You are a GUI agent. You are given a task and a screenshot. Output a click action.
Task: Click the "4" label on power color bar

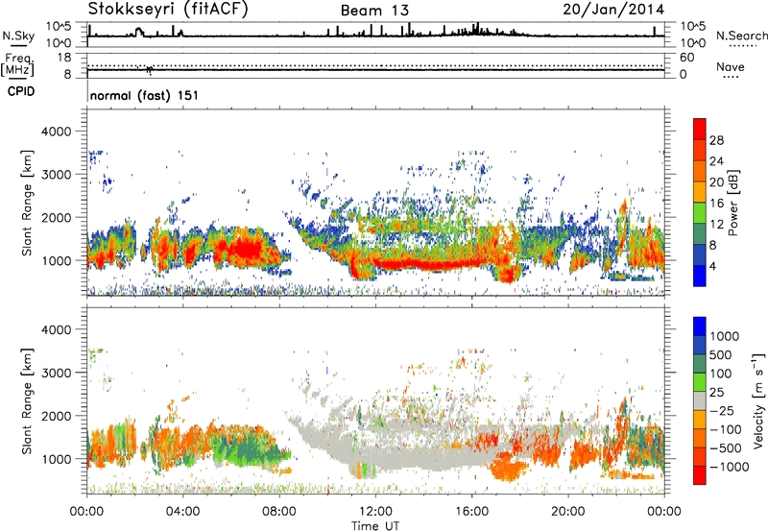pyautogui.click(x=712, y=267)
